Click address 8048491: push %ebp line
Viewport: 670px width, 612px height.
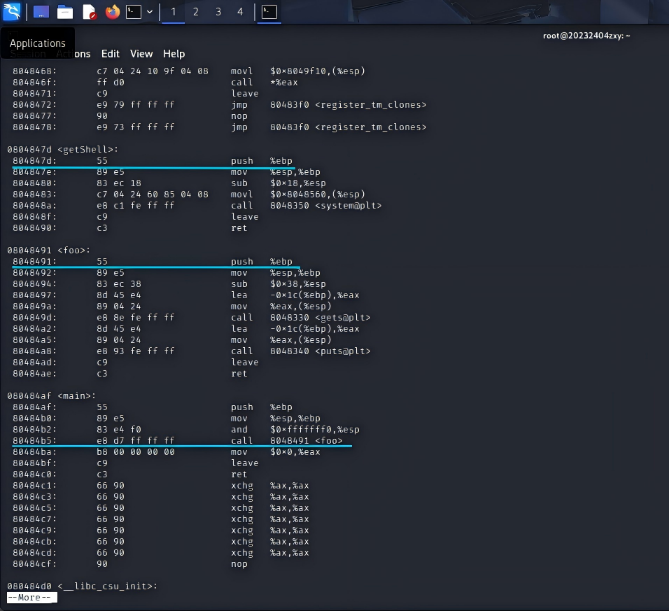point(153,262)
